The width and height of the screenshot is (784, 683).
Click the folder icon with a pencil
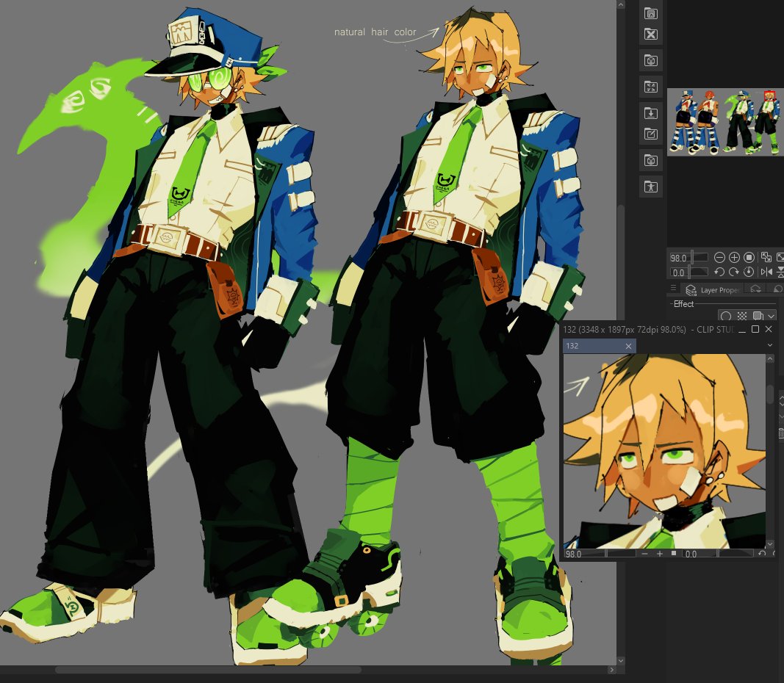(x=650, y=134)
